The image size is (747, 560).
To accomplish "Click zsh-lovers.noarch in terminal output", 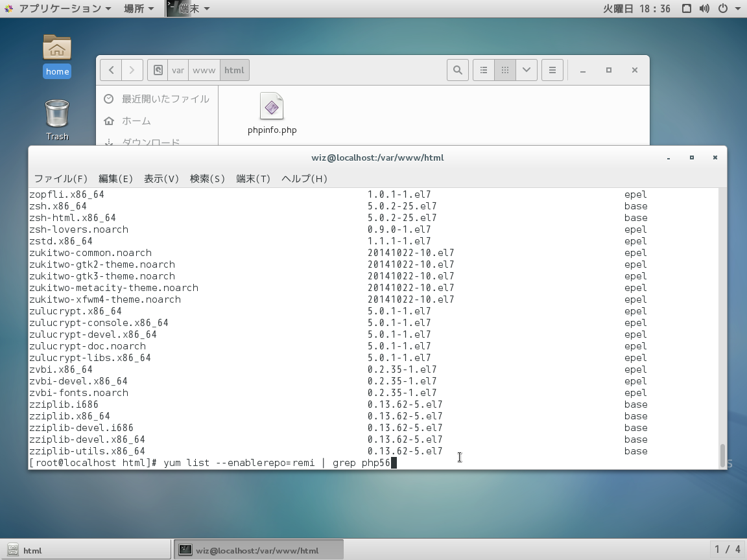I will click(x=78, y=229).
